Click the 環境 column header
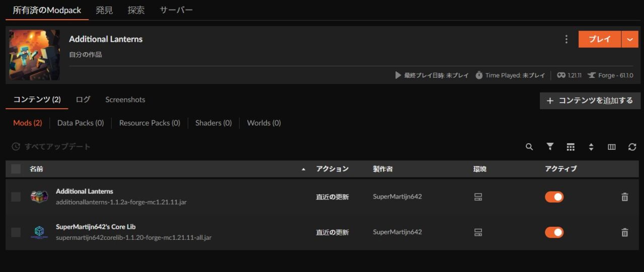The image size is (644, 272). [480, 169]
